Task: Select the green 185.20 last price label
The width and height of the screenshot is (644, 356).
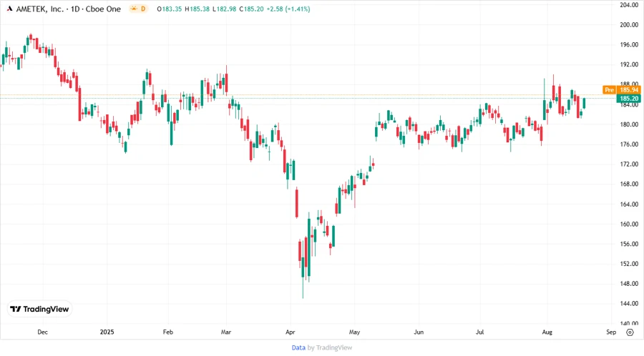Action: tap(629, 99)
